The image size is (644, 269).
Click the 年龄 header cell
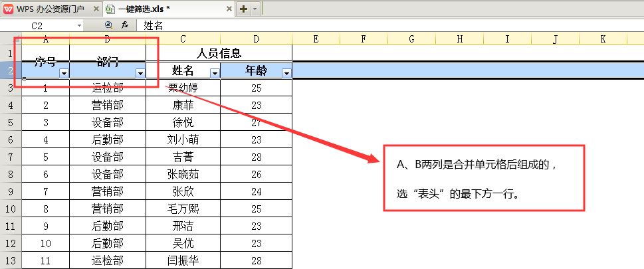pos(257,70)
